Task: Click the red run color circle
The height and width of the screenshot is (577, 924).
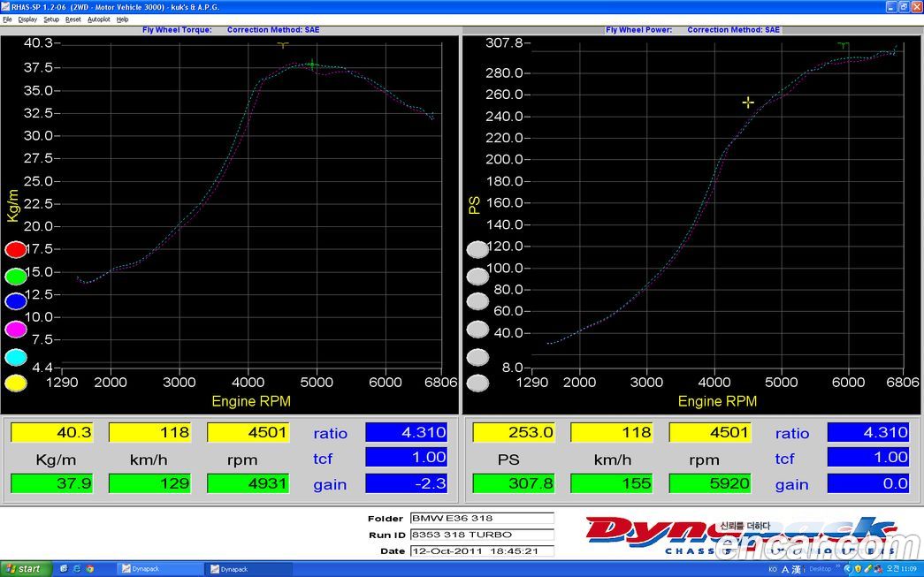Action: tap(16, 250)
